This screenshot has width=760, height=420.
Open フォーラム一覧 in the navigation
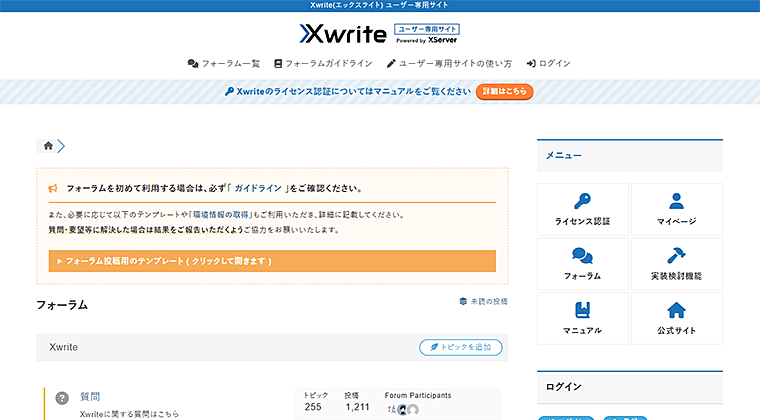point(224,63)
